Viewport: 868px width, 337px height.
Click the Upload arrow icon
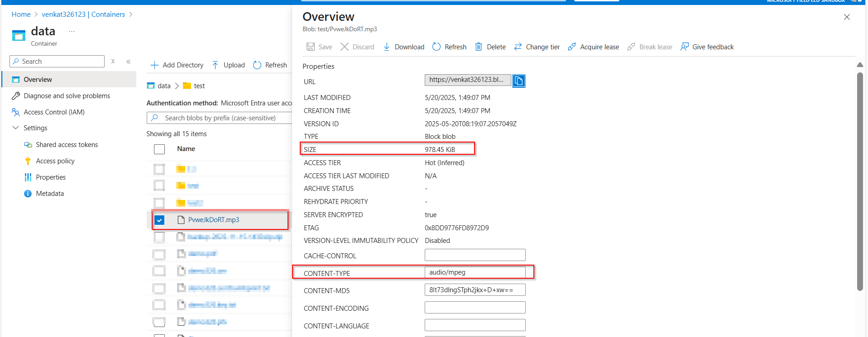point(216,65)
